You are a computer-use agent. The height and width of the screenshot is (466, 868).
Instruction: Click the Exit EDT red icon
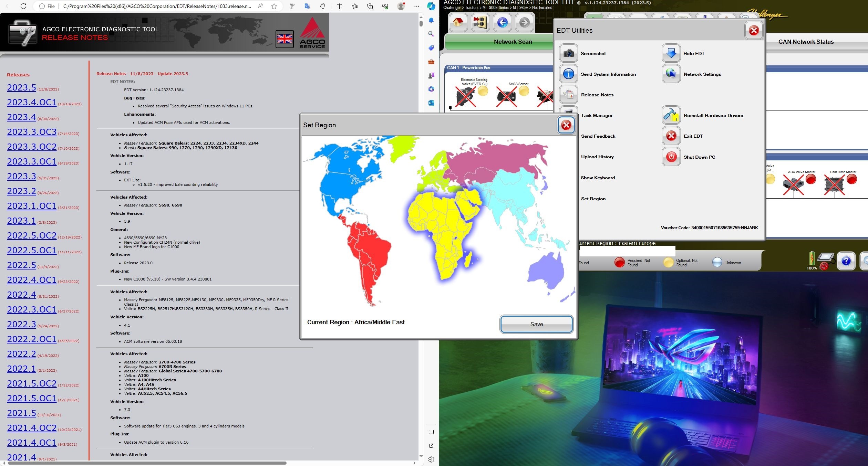tap(671, 136)
